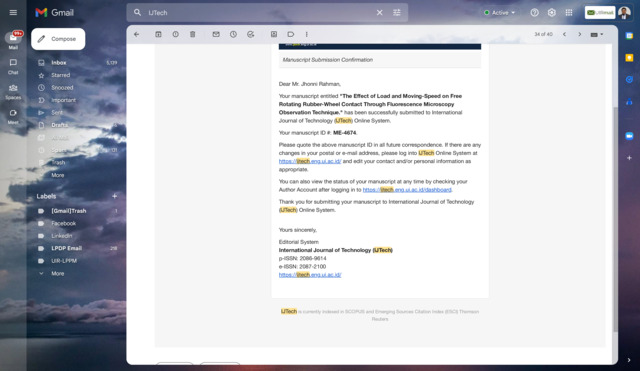Collapse the right side panel chevron
The width and height of the screenshot is (640, 371).
pyautogui.click(x=629, y=360)
